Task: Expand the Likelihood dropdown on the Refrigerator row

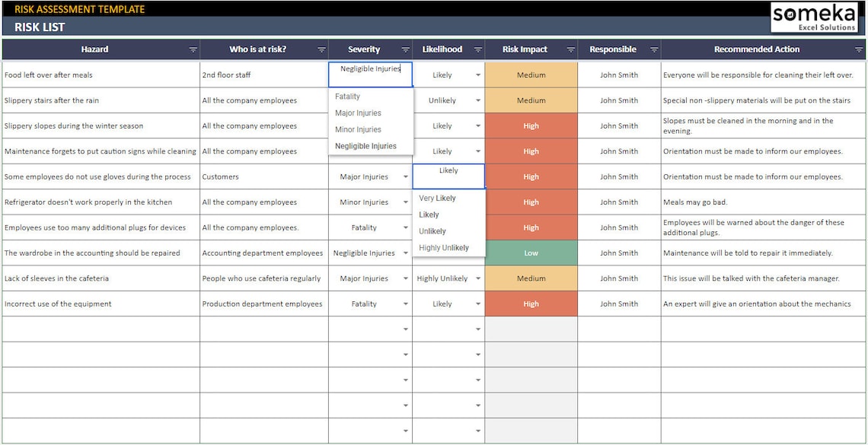Action: click(479, 202)
